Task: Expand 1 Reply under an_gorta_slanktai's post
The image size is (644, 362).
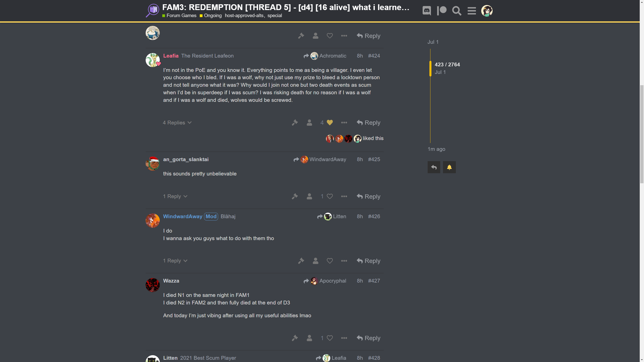Action: tap(175, 196)
